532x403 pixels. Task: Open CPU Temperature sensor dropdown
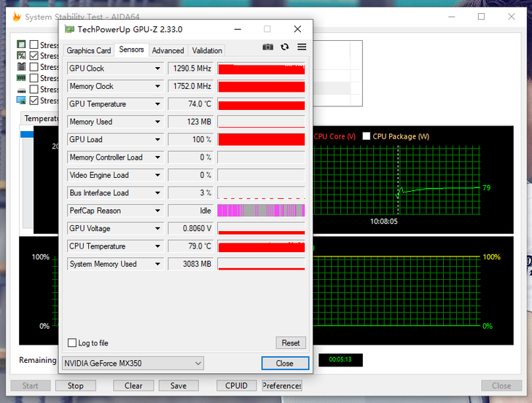(x=157, y=246)
